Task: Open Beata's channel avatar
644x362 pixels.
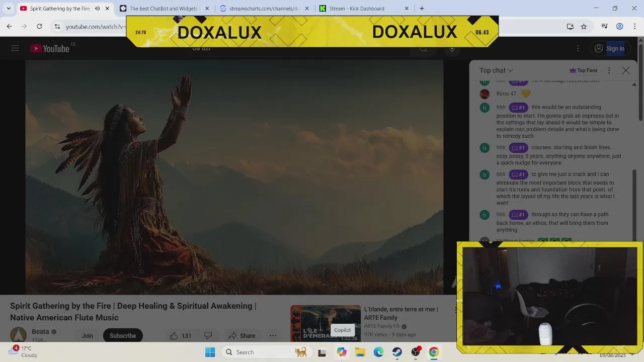Action: tap(19, 335)
